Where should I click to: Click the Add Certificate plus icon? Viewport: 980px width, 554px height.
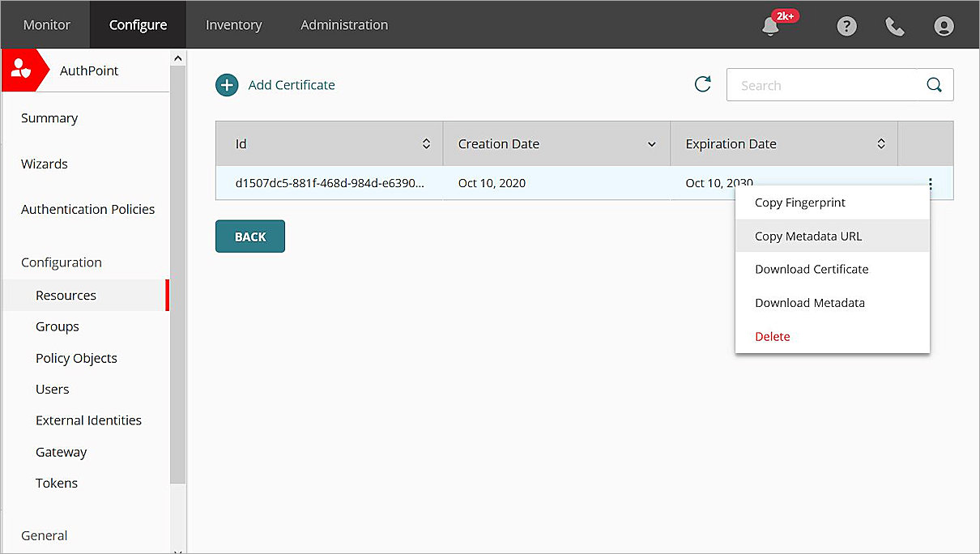click(x=227, y=84)
